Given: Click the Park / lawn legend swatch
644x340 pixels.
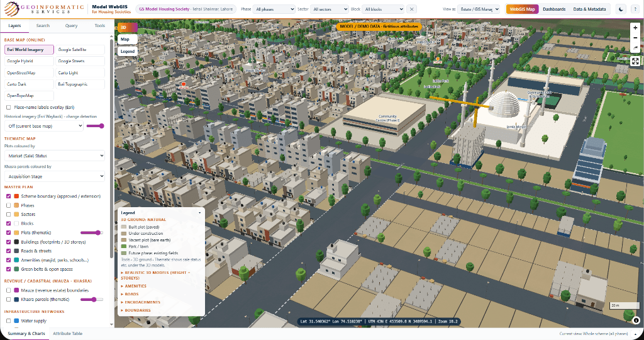Looking at the screenshot, I should (124, 247).
